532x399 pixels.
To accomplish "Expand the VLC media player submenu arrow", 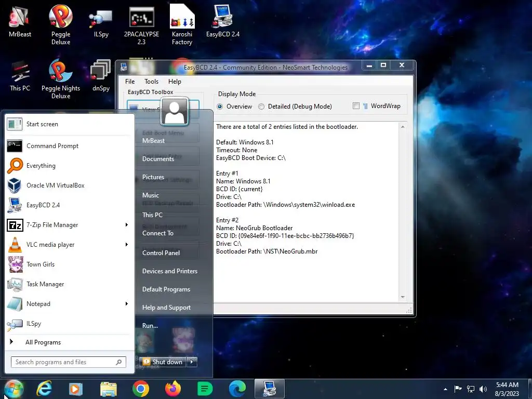I will pos(127,245).
